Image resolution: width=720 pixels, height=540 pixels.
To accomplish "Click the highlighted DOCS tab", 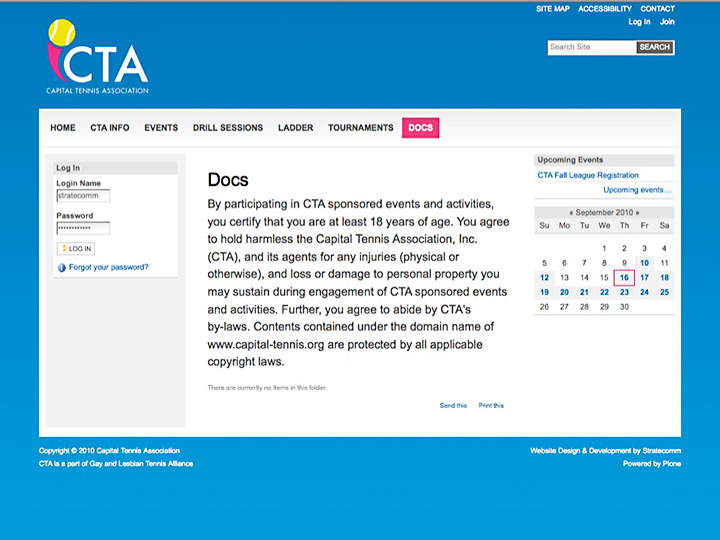I will coord(421,128).
